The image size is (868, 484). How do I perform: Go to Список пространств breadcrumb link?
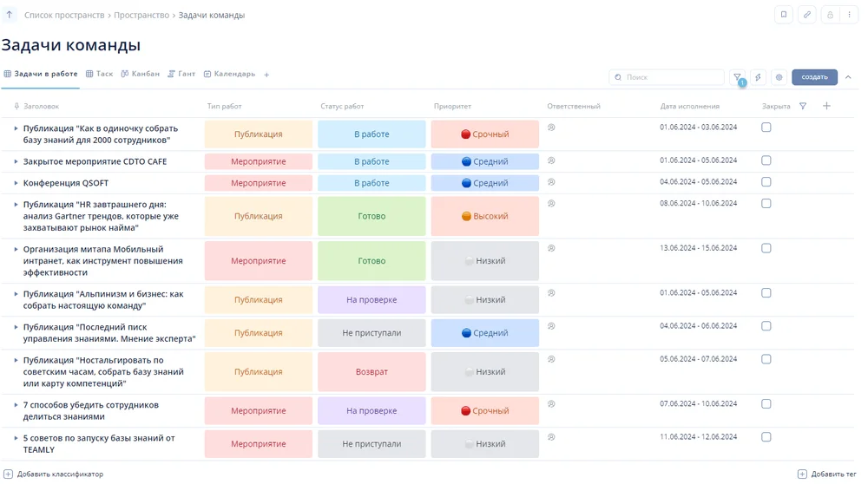64,16
